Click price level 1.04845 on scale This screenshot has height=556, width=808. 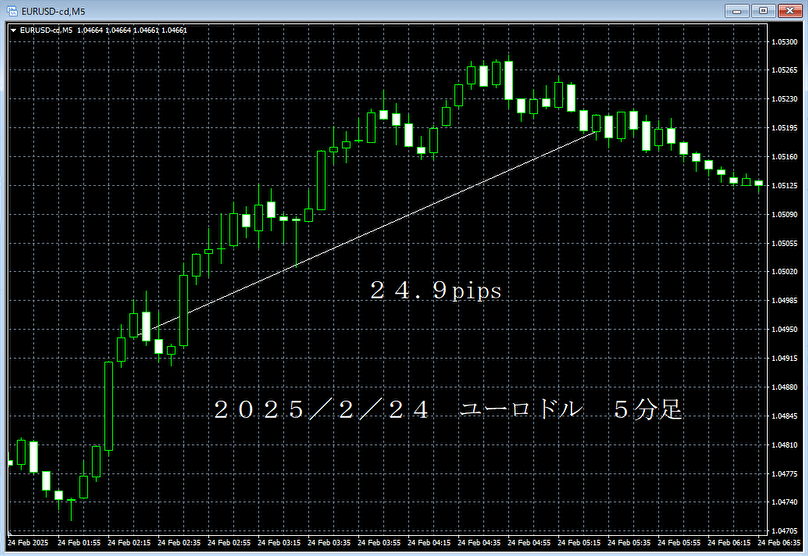click(x=784, y=416)
